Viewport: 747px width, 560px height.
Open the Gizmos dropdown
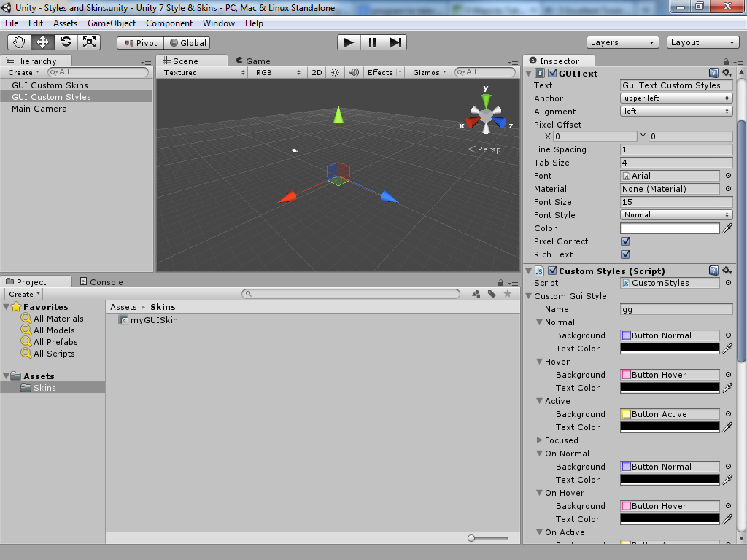pyautogui.click(x=429, y=72)
